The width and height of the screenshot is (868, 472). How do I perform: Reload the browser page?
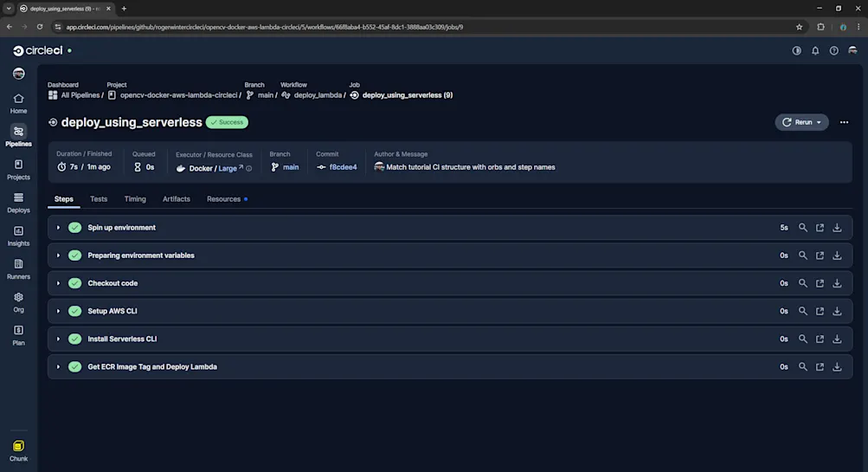[40, 27]
